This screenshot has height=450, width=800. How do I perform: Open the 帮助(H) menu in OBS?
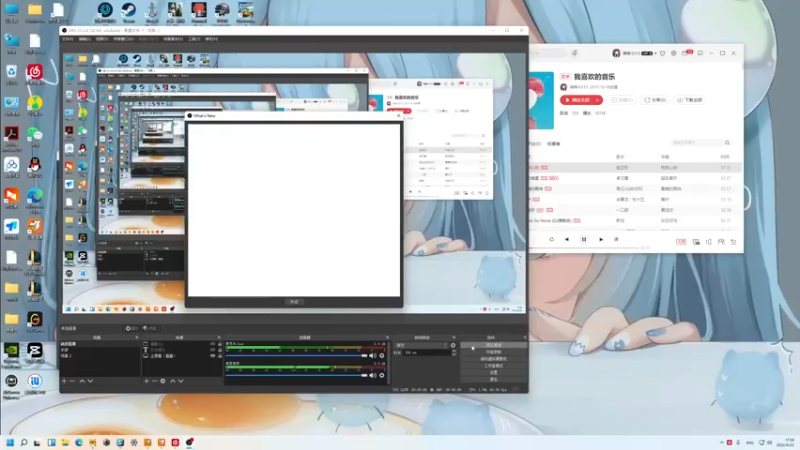pyautogui.click(x=211, y=39)
